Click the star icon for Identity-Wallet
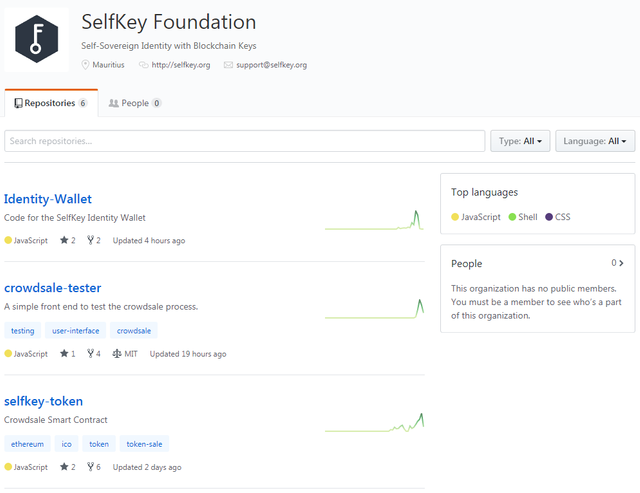This screenshot has width=640, height=493. click(x=64, y=240)
